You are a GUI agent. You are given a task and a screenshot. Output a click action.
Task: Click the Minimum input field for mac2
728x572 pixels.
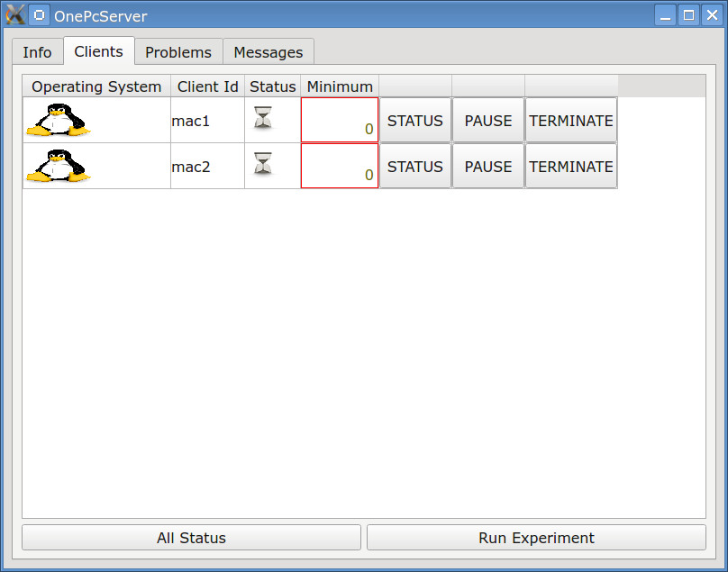(x=339, y=166)
